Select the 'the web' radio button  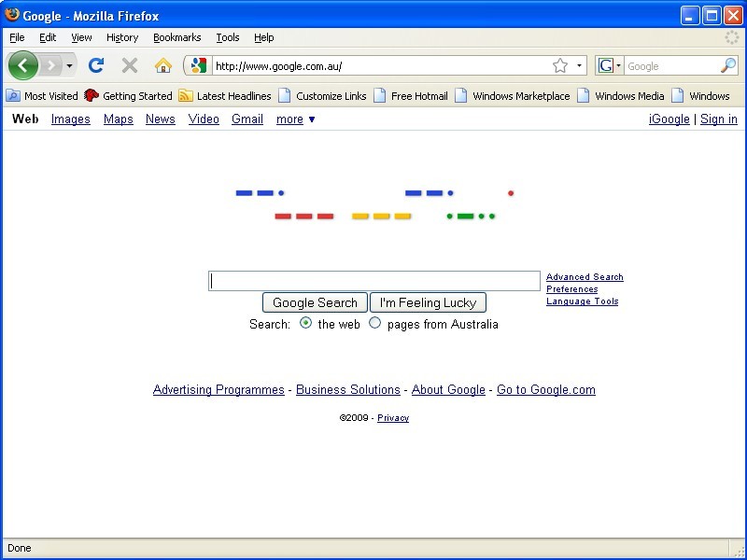(x=306, y=324)
